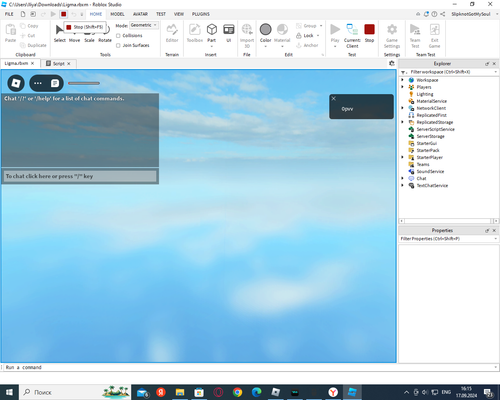500x400 pixels.
Task: Open Google Chrome from the taskbar
Action: 238,392
